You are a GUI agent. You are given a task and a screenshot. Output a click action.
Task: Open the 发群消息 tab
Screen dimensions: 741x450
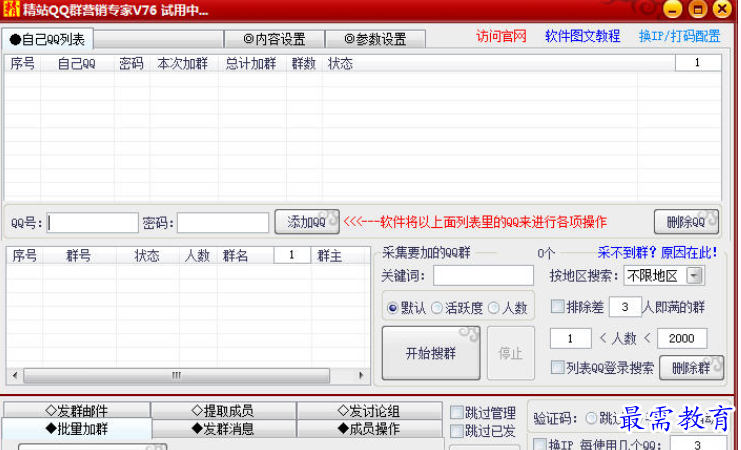point(223,429)
